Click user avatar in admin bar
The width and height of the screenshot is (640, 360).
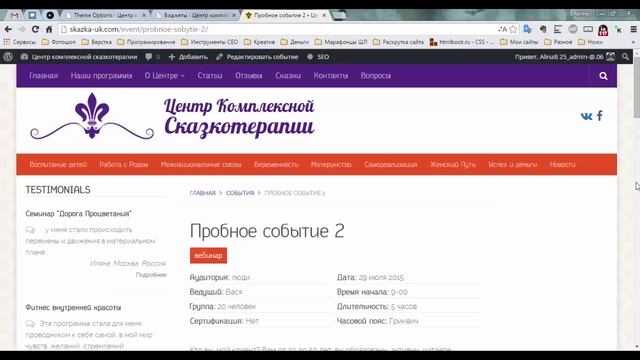[x=610, y=57]
